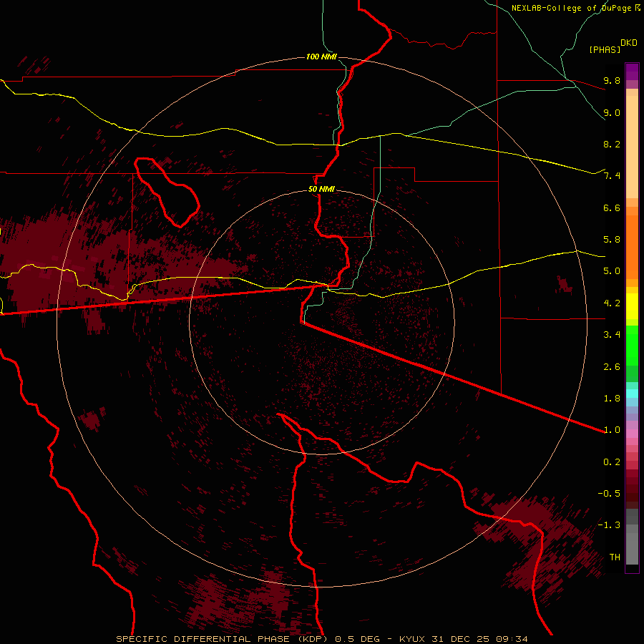Click the 100 NMI range ring label
The image size is (644, 644).
tap(321, 57)
